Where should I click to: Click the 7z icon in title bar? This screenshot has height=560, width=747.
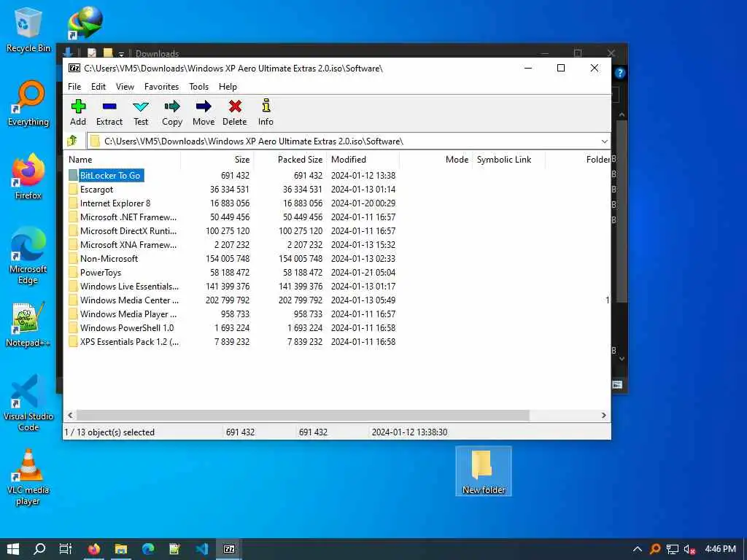click(74, 68)
